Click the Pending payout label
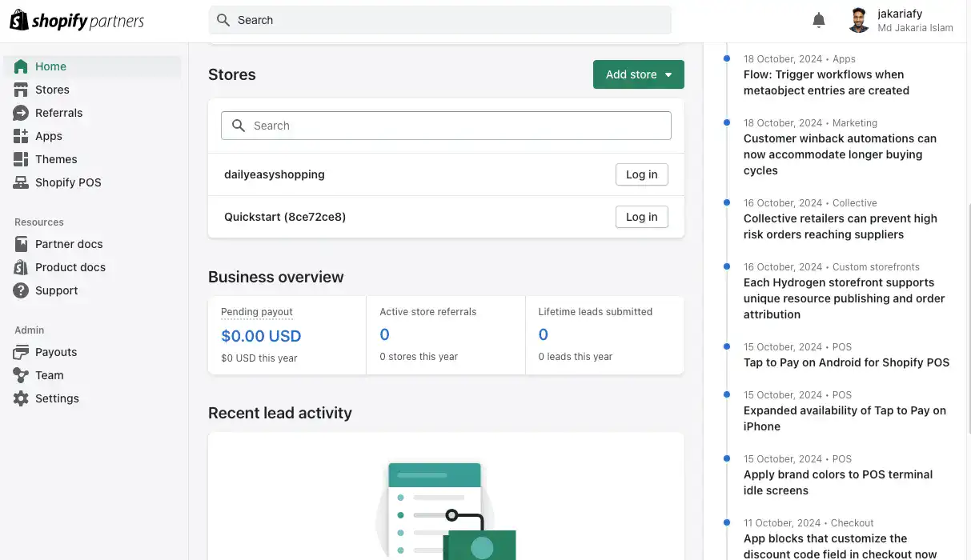Image resolution: width=971 pixels, height=560 pixels. point(257,312)
